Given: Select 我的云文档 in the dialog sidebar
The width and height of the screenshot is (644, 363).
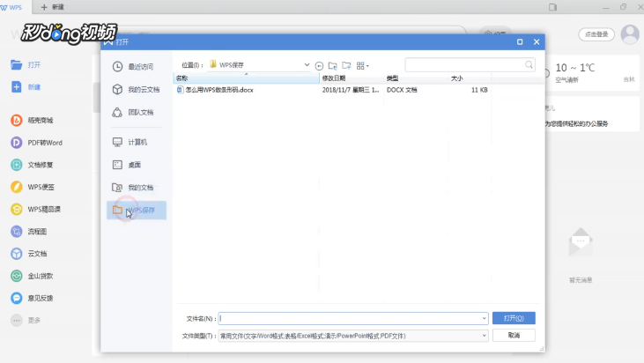Looking at the screenshot, I should coord(137,90).
